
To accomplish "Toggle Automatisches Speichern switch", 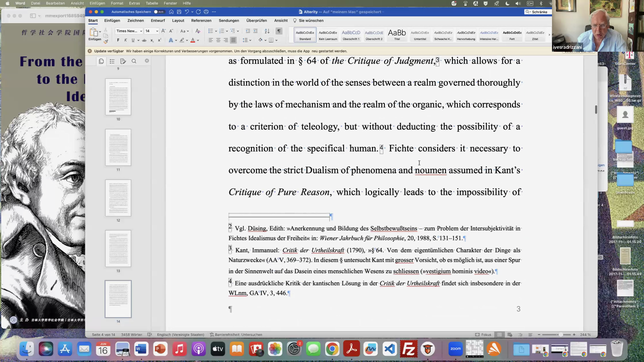I will [x=159, y=12].
